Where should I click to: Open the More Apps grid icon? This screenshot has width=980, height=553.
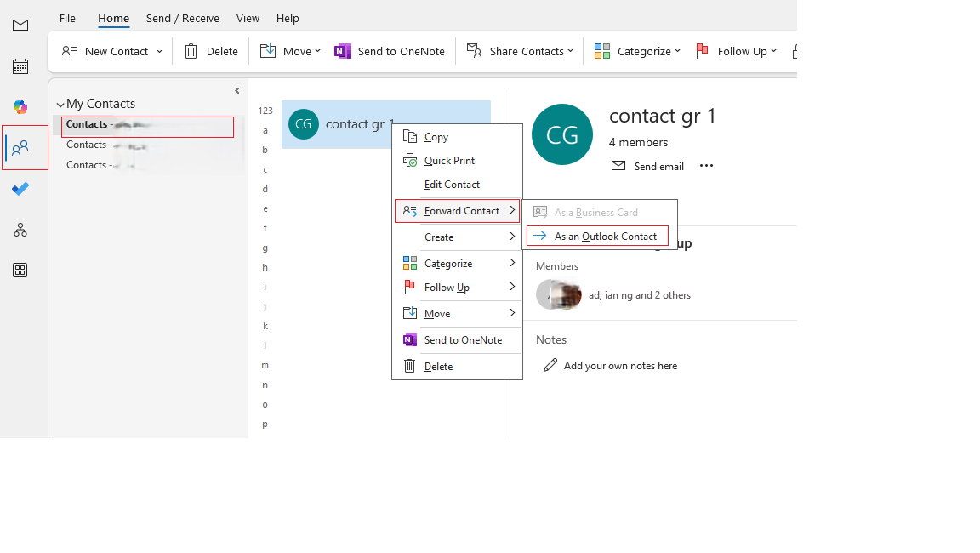[x=20, y=271]
